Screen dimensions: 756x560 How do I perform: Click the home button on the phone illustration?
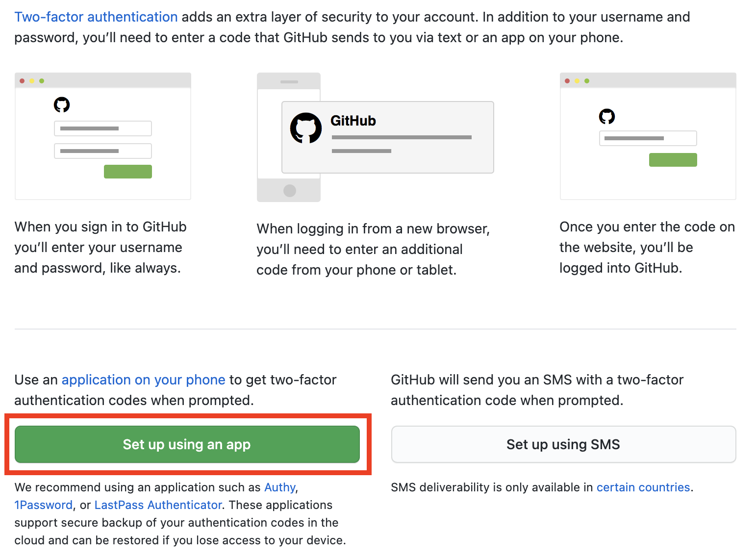289,190
